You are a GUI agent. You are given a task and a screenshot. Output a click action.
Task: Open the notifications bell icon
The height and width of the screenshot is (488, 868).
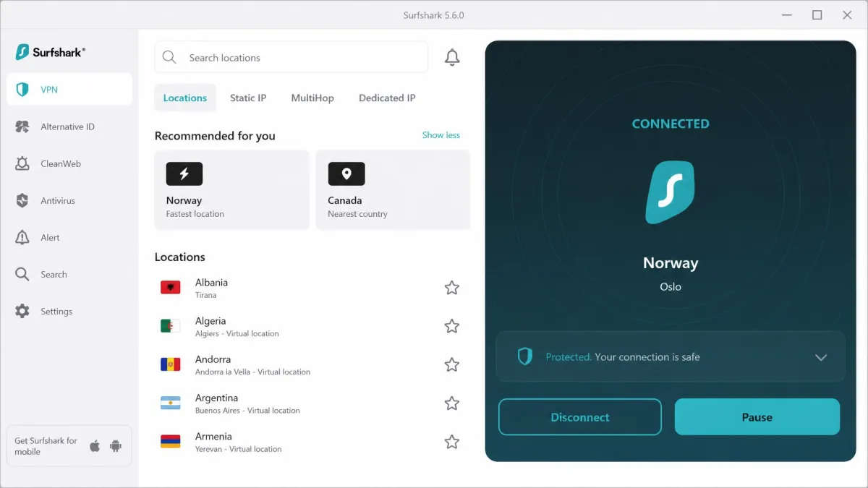coord(452,58)
